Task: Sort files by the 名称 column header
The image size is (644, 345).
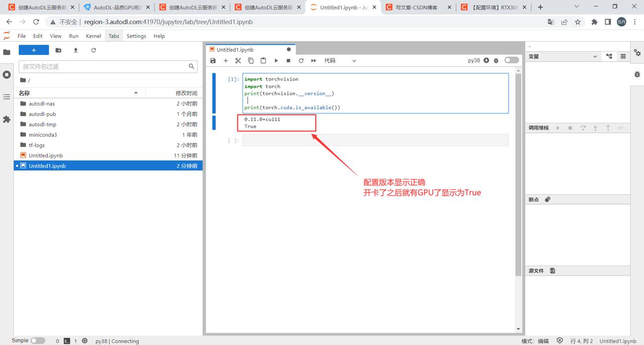Action: click(x=79, y=93)
